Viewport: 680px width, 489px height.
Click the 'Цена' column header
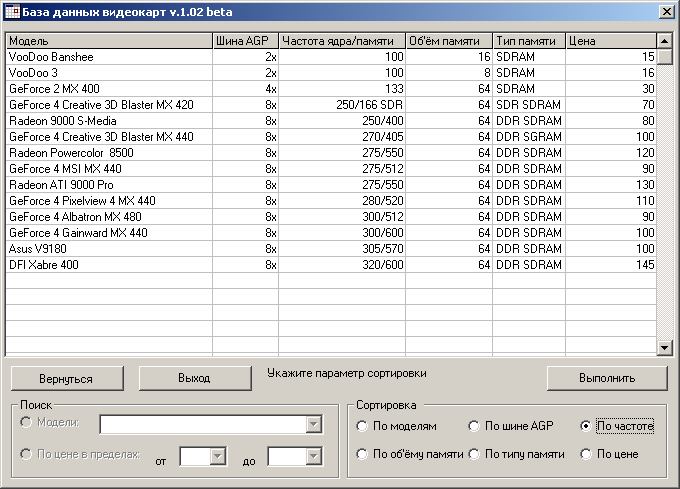(610, 41)
